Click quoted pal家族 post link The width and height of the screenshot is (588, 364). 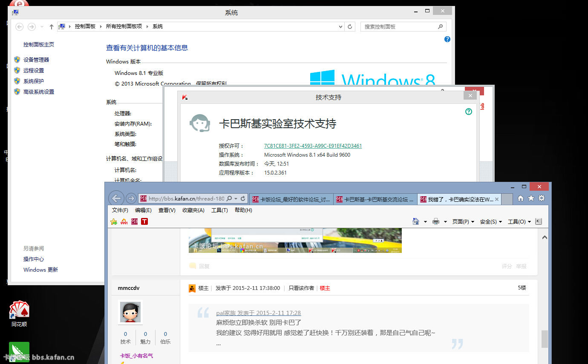click(258, 313)
